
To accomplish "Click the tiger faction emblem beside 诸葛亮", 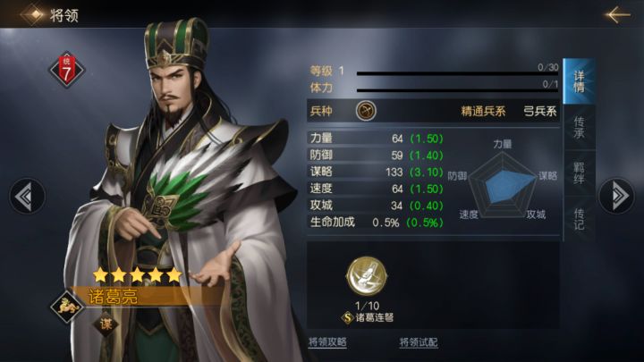I will pos(67,307).
